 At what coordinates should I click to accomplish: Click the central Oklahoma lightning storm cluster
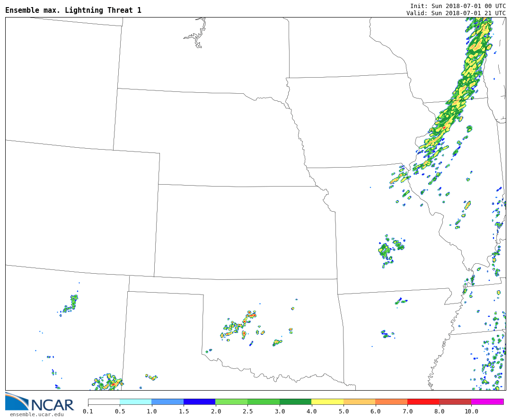tap(239, 325)
